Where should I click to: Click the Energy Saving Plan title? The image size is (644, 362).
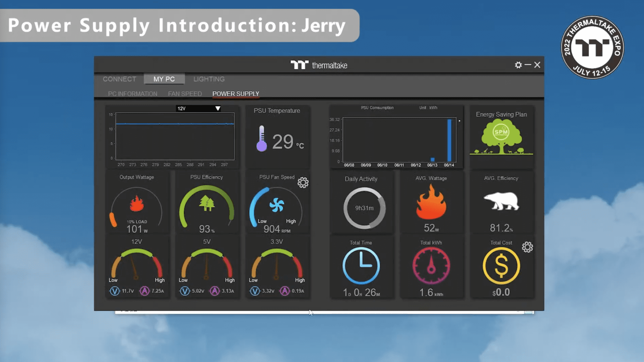pos(501,115)
